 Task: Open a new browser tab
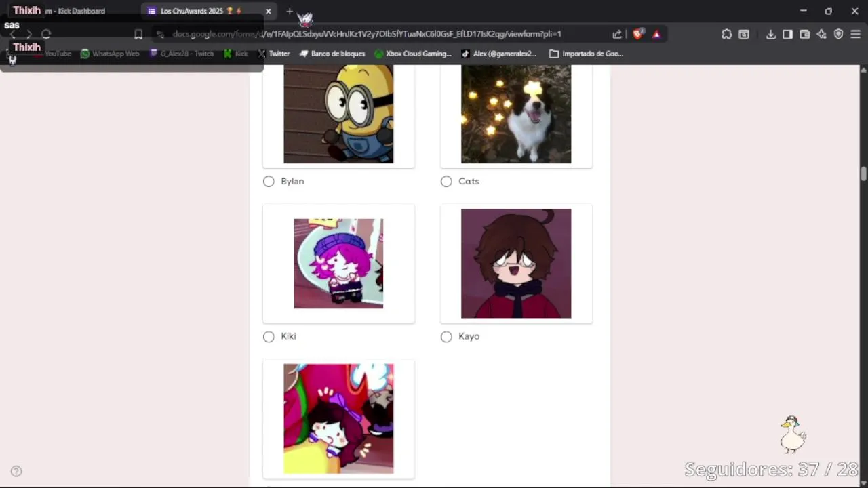click(x=290, y=11)
